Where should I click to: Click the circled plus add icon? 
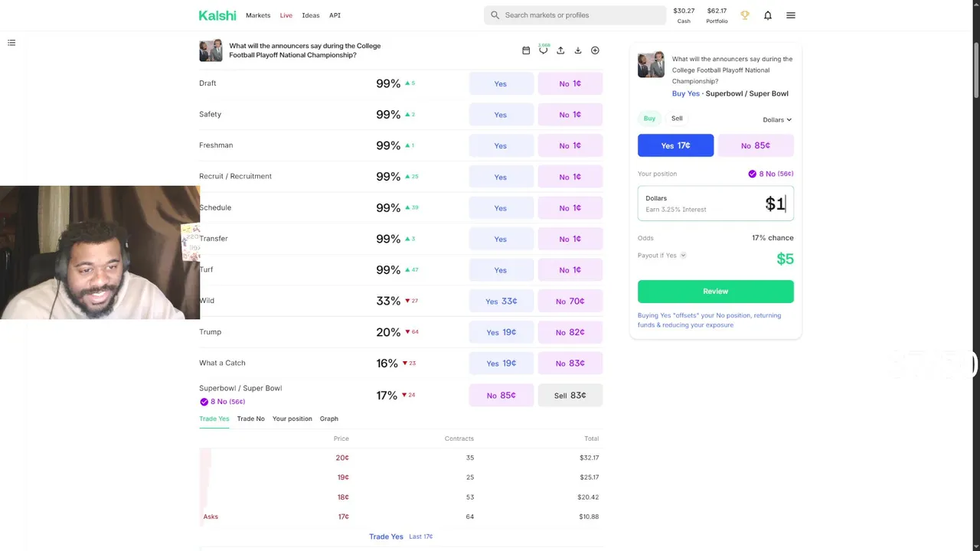(x=595, y=51)
